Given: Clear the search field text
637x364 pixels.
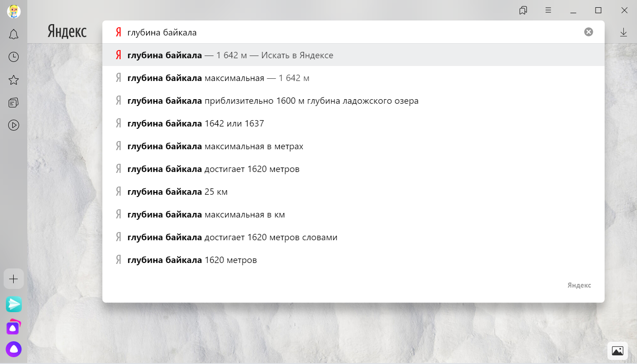Looking at the screenshot, I should click(x=589, y=32).
